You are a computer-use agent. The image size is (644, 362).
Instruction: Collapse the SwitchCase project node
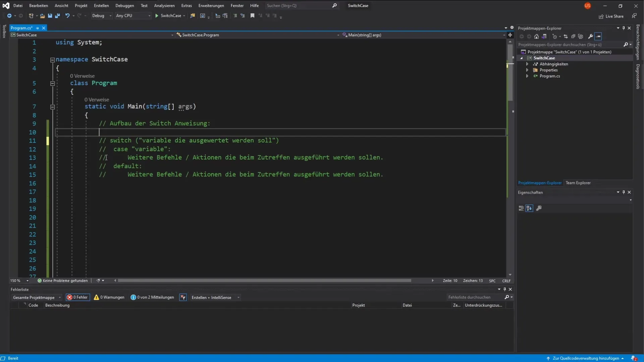pos(522,58)
